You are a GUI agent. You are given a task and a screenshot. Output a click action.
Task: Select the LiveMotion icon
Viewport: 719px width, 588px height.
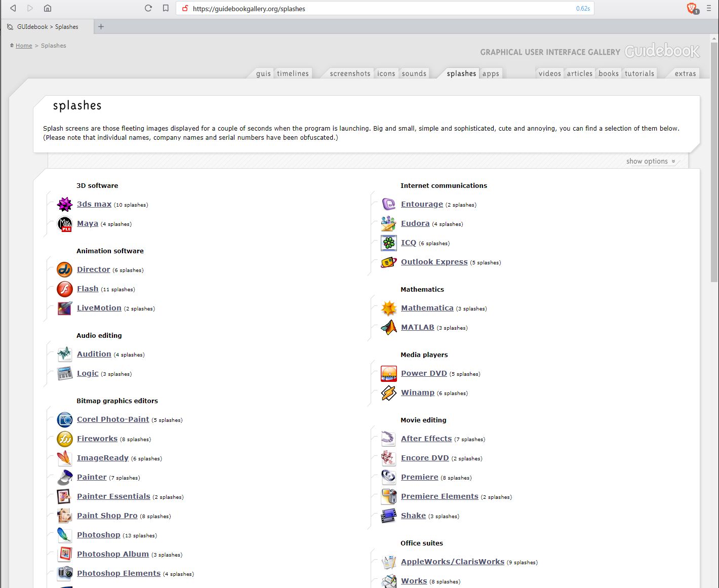pyautogui.click(x=65, y=308)
